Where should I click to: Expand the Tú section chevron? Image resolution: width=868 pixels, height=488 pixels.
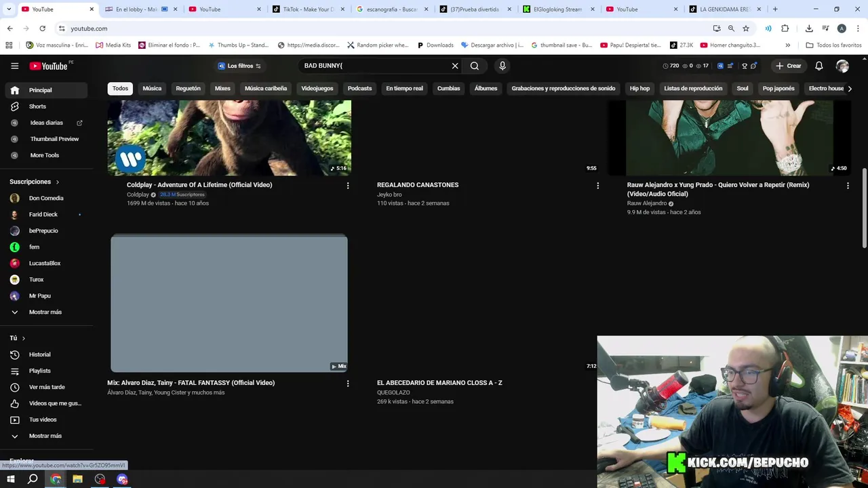[x=24, y=338]
